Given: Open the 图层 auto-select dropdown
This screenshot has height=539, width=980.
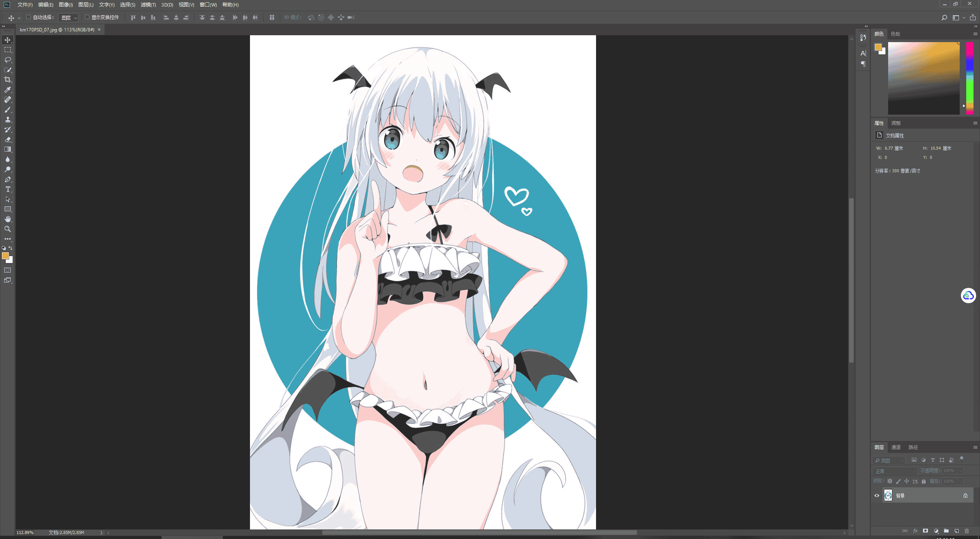Looking at the screenshot, I should (69, 18).
